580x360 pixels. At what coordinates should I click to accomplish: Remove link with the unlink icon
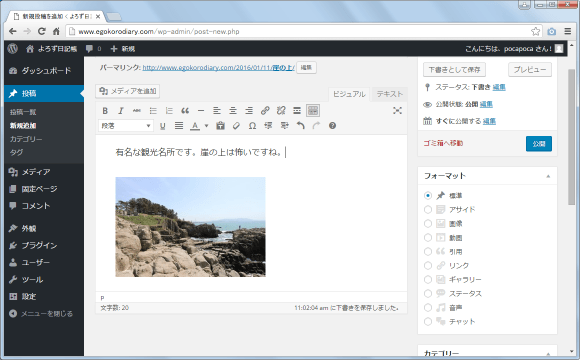(x=281, y=111)
